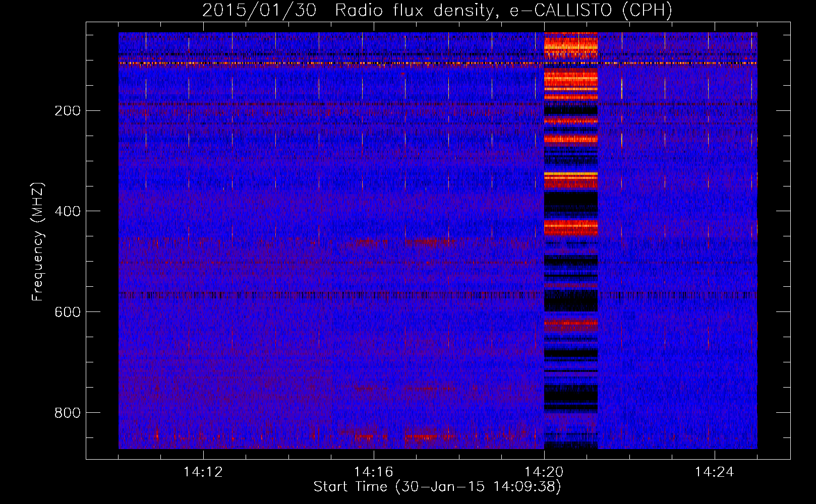
Task: Click the 14:12 time tick label
Action: (203, 472)
